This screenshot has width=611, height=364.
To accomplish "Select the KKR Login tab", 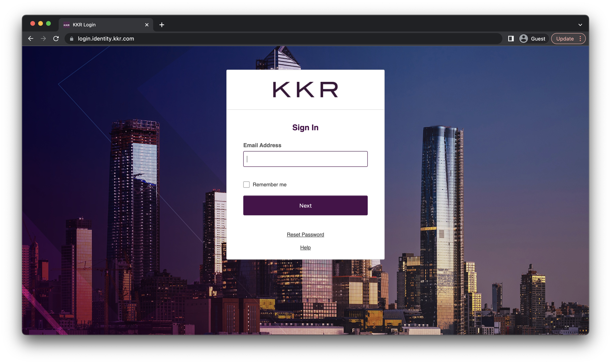I will (x=106, y=25).
